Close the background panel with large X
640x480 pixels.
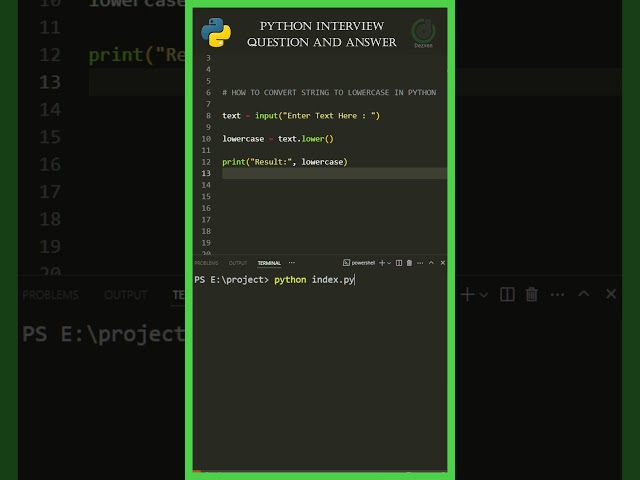pyautogui.click(x=611, y=294)
